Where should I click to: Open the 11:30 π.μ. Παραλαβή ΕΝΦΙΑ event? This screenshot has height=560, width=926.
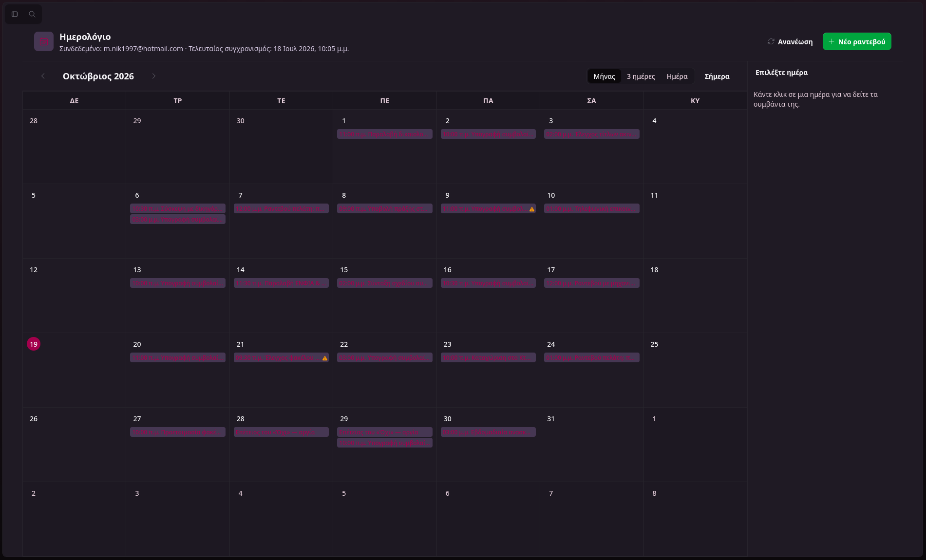click(281, 283)
